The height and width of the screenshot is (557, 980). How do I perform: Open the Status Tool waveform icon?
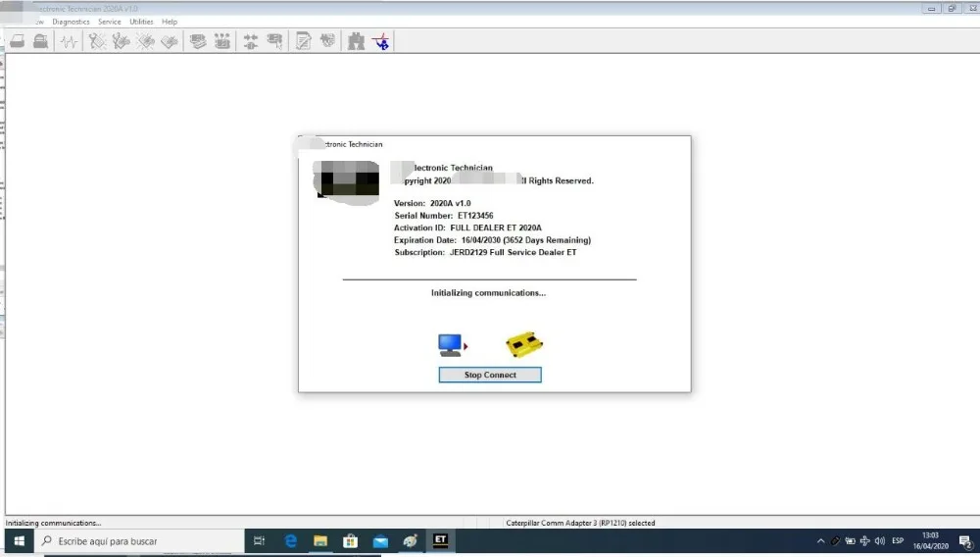point(69,41)
